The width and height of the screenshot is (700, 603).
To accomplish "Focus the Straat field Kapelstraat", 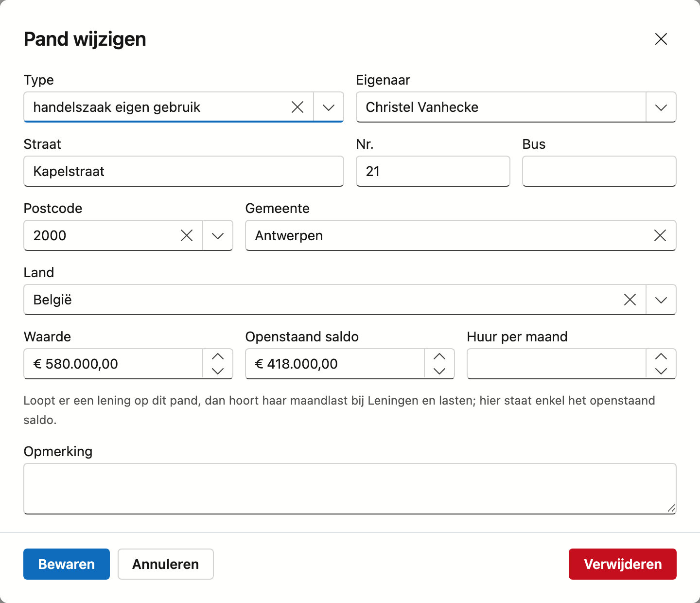I will [x=184, y=171].
